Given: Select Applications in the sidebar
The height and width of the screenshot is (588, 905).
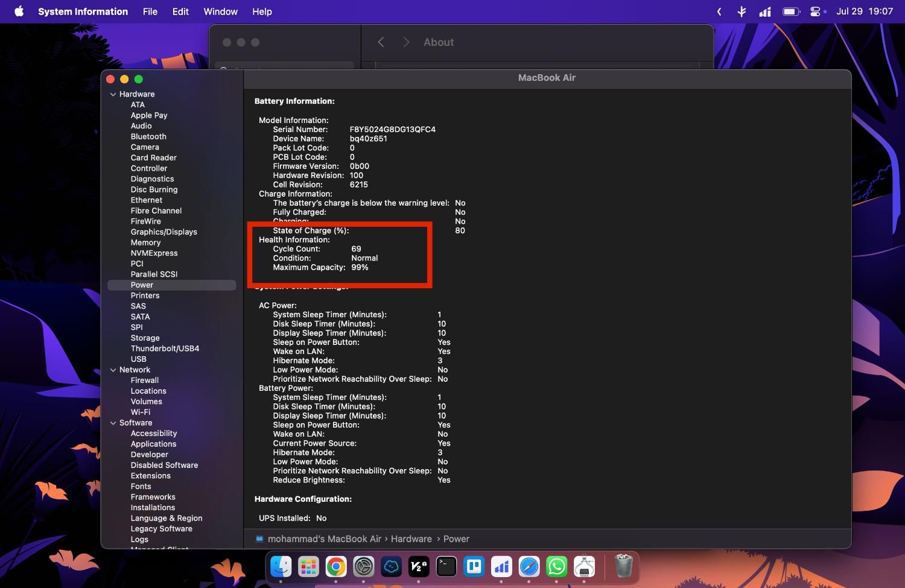Looking at the screenshot, I should coord(153,444).
